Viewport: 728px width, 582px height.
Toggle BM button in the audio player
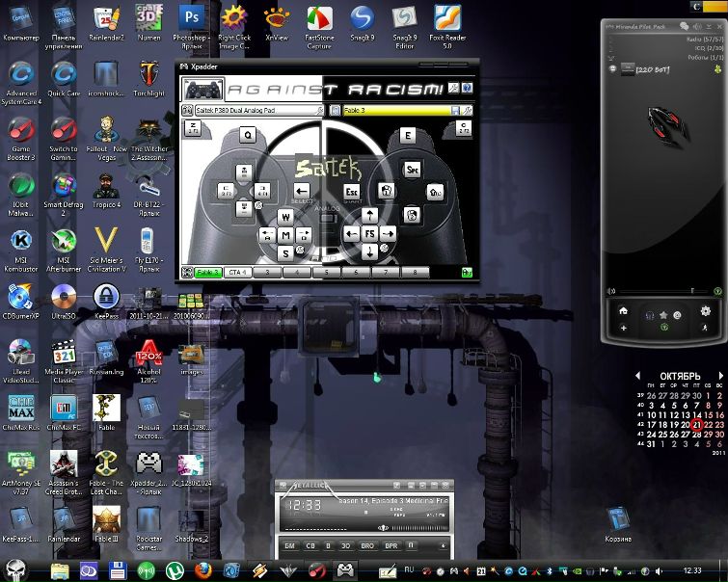pyautogui.click(x=289, y=545)
